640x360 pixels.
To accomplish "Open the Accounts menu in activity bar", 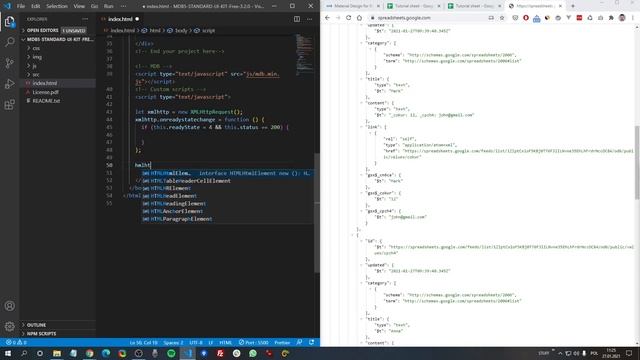I will [x=9, y=306].
